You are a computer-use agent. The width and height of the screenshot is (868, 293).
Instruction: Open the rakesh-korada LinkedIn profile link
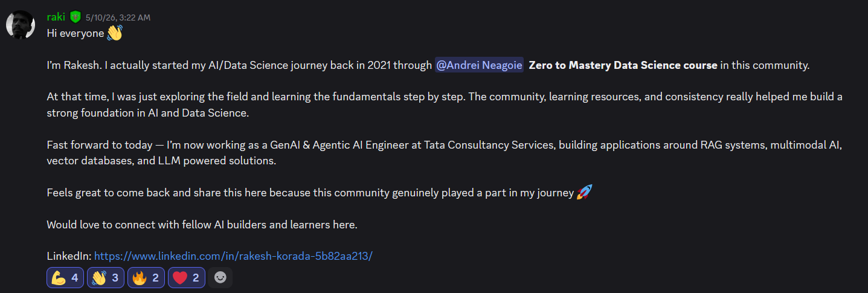click(233, 256)
